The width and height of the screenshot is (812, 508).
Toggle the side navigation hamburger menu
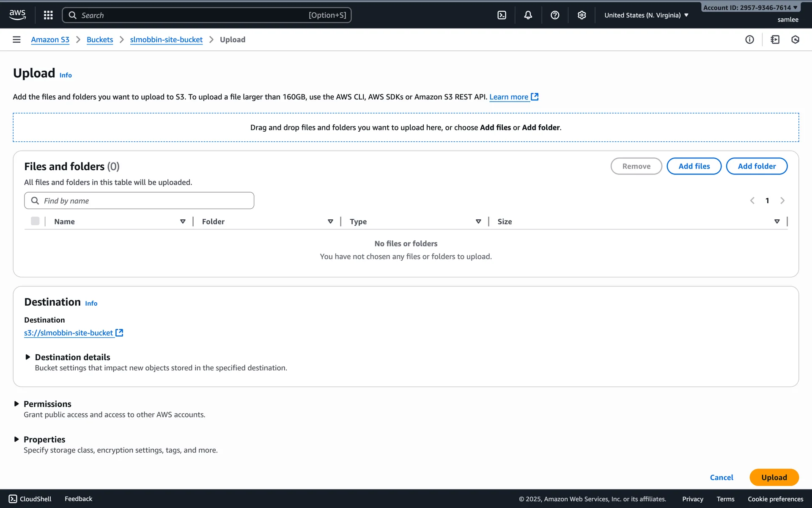click(x=16, y=39)
